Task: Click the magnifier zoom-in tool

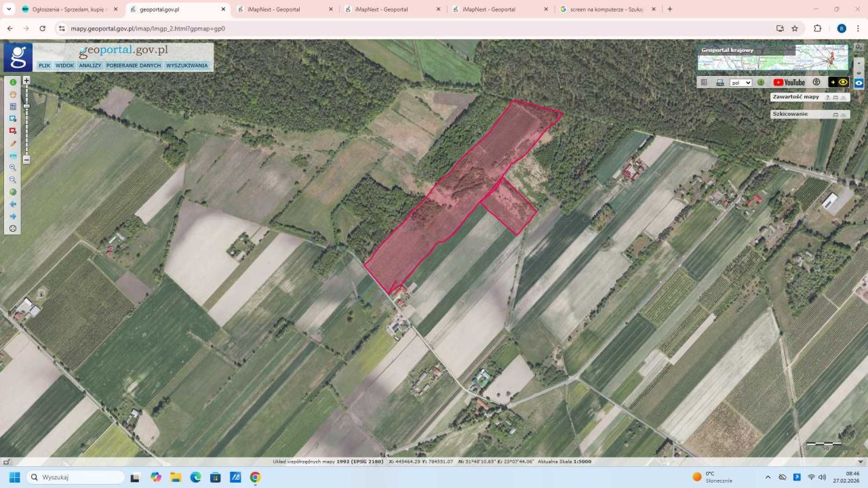Action: click(13, 167)
